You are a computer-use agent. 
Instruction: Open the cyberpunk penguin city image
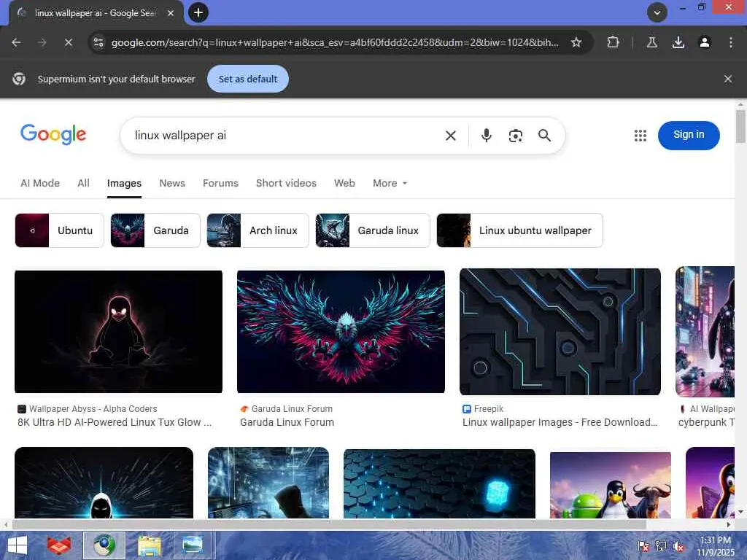(705, 332)
